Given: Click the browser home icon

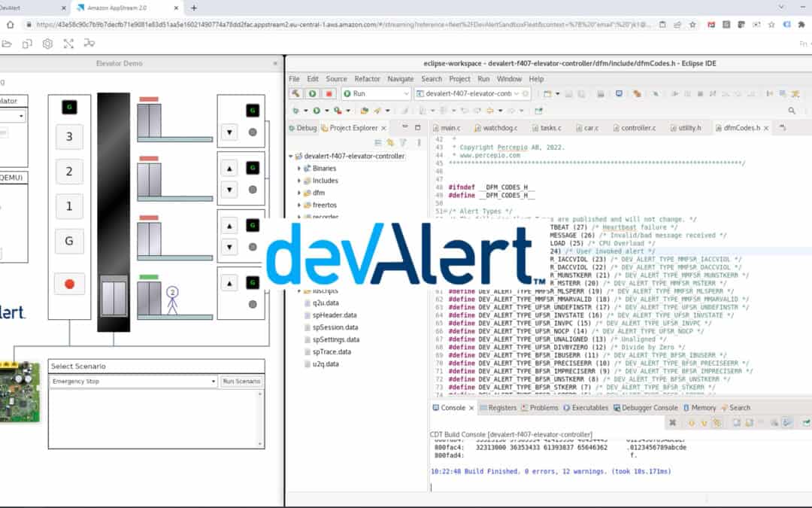Looking at the screenshot, I should coord(10,24).
